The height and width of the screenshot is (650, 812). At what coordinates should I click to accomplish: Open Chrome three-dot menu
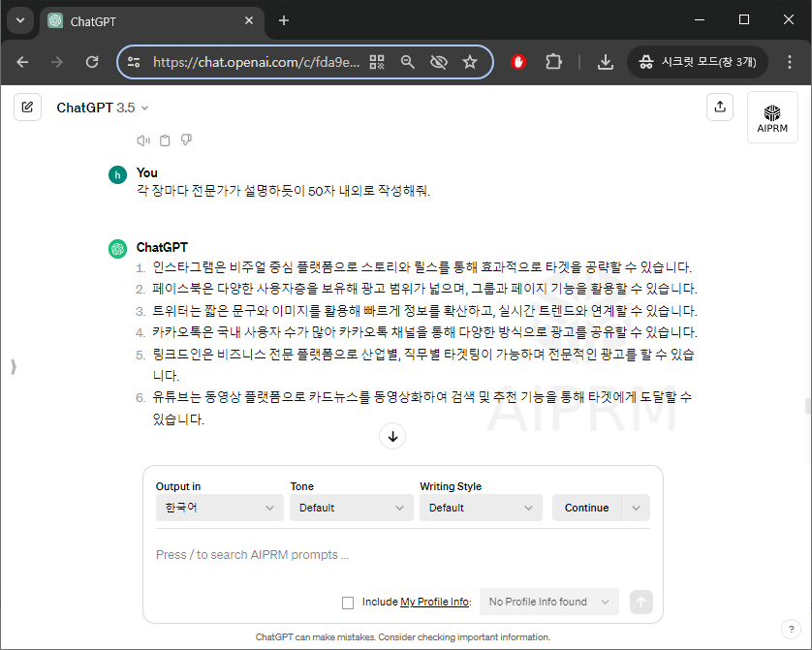click(789, 62)
